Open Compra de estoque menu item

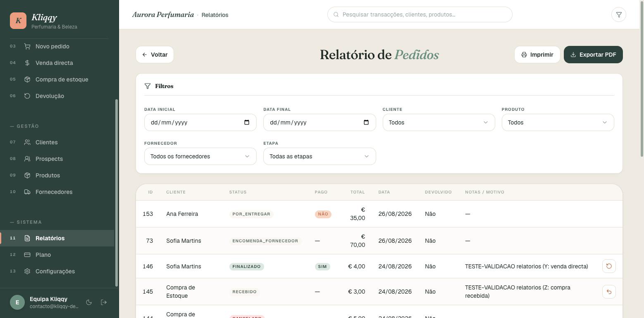[57, 79]
